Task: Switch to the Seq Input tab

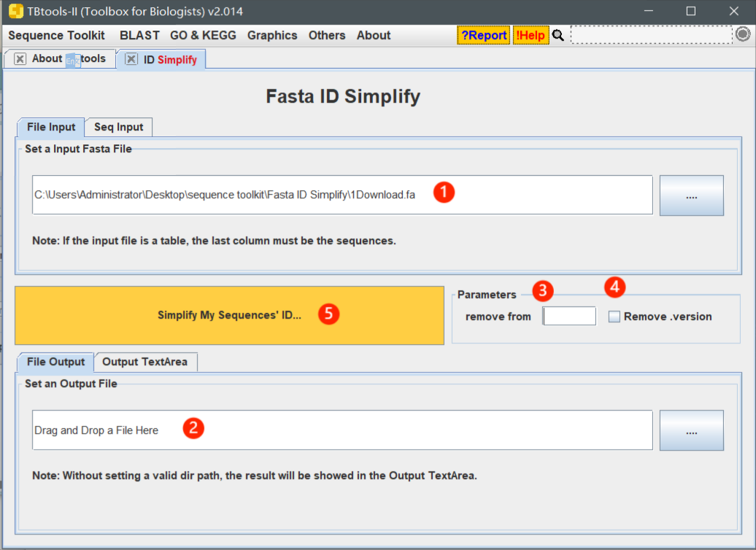Action: pyautogui.click(x=119, y=127)
